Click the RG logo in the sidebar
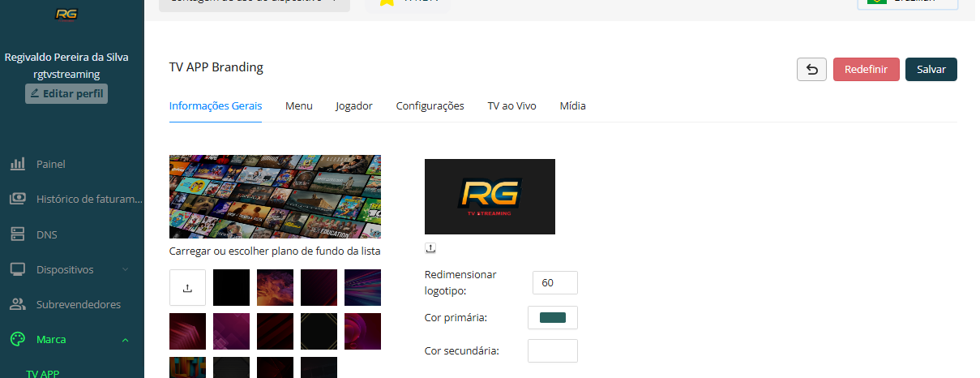Viewport: 980px width, 378px height. [x=66, y=14]
